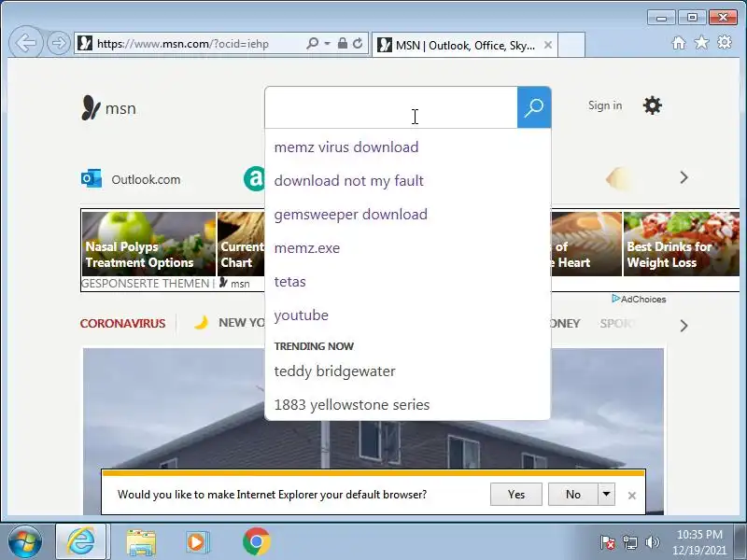Open Windows Explorer from taskbar

tap(141, 542)
